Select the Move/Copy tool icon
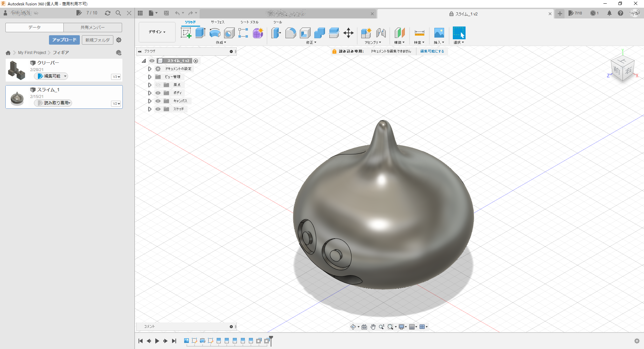 coord(348,33)
